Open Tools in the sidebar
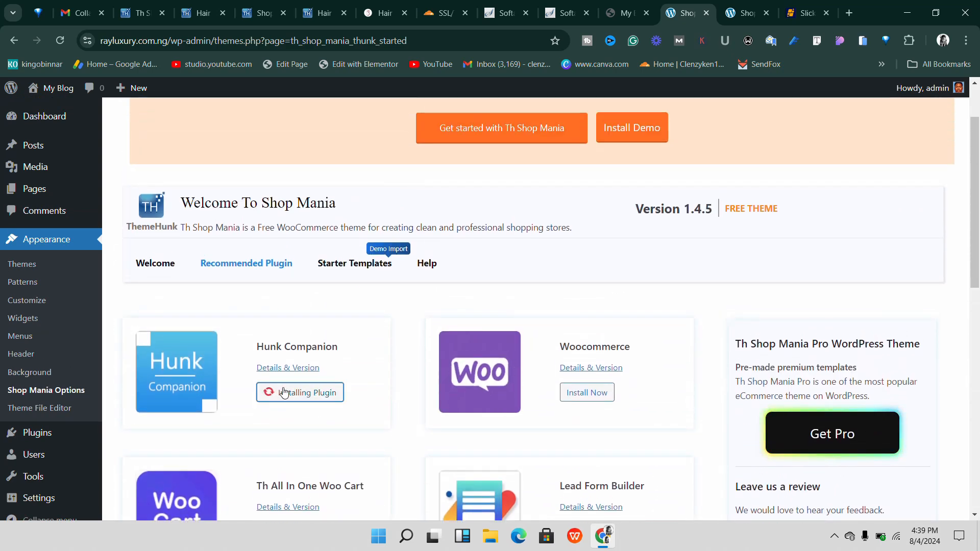980x551 pixels. [33, 476]
